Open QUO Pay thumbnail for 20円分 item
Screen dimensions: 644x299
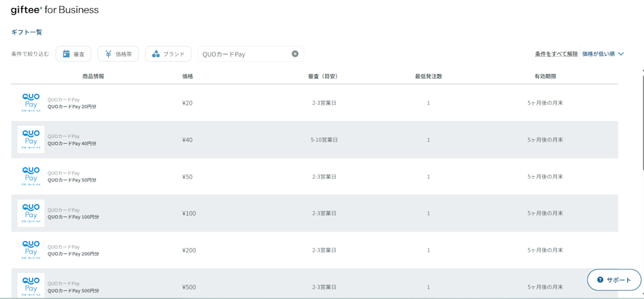pos(31,103)
